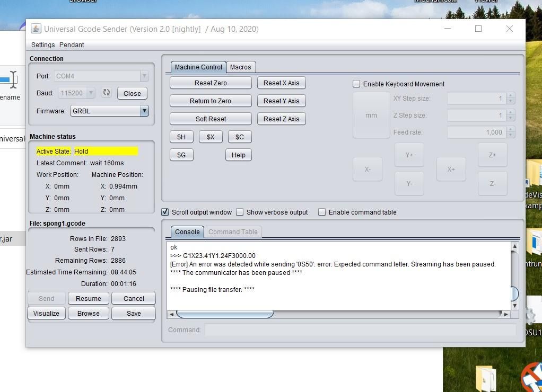Viewport: 542px width, 392px height.
Task: Click the refresh serial ports icon
Action: 107,93
